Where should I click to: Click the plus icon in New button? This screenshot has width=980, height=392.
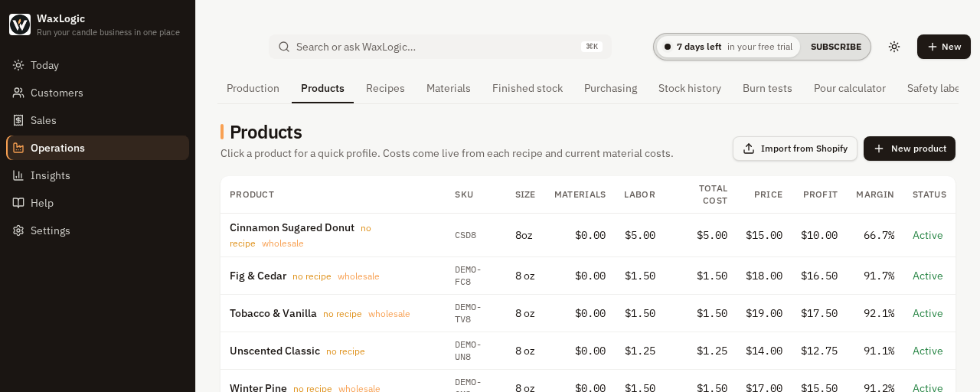[x=932, y=47]
